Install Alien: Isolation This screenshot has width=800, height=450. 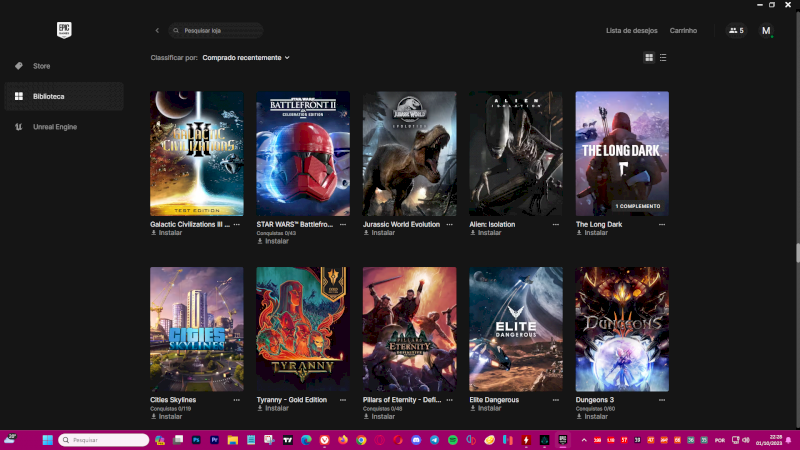tap(486, 233)
